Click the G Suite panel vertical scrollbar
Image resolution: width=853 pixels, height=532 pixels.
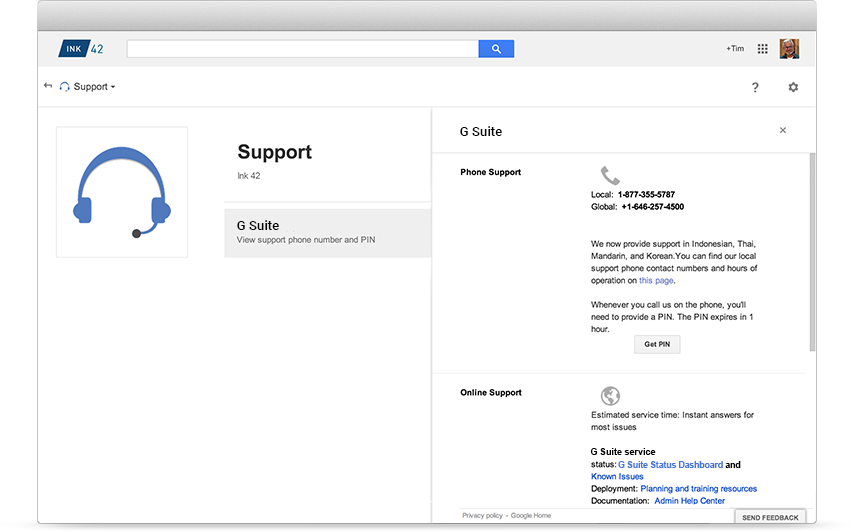(x=812, y=252)
